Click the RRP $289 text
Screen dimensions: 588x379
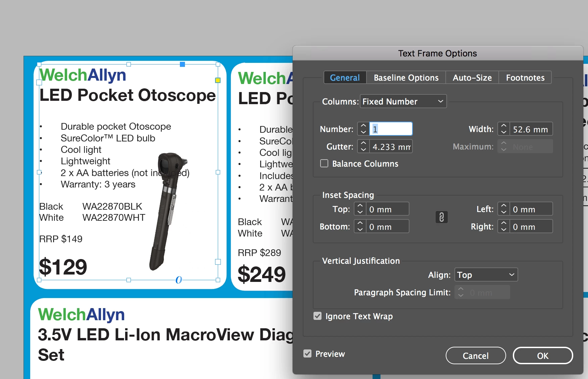click(259, 253)
